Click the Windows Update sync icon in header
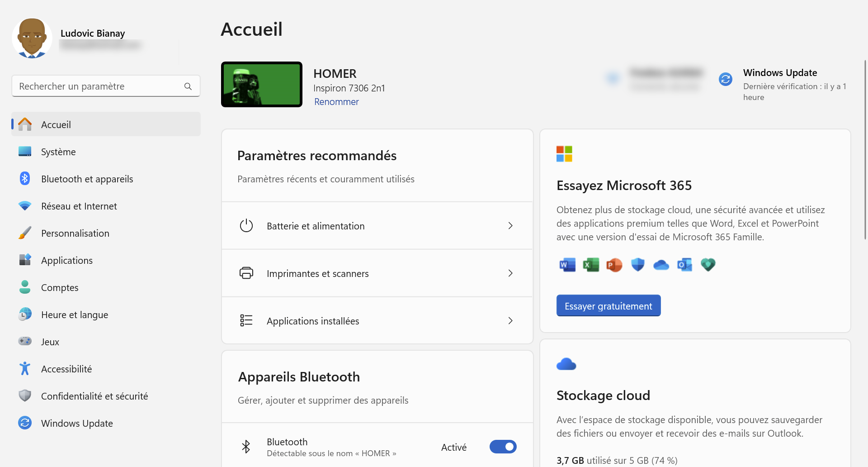 click(725, 79)
